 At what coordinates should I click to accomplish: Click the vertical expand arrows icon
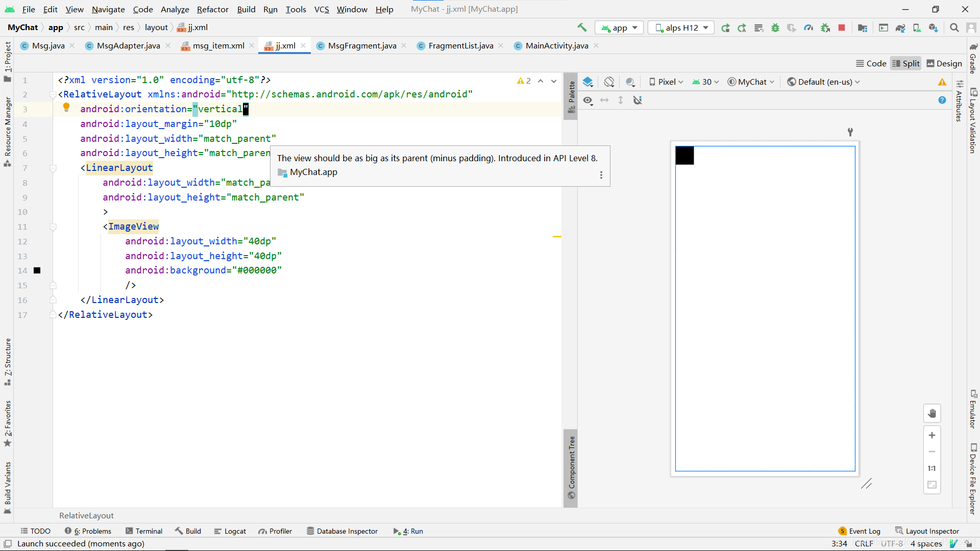[x=621, y=100]
